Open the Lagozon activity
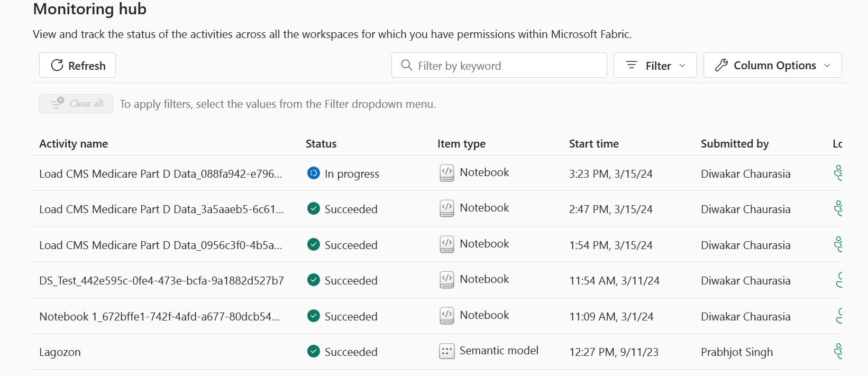The width and height of the screenshot is (868, 376). tap(60, 352)
